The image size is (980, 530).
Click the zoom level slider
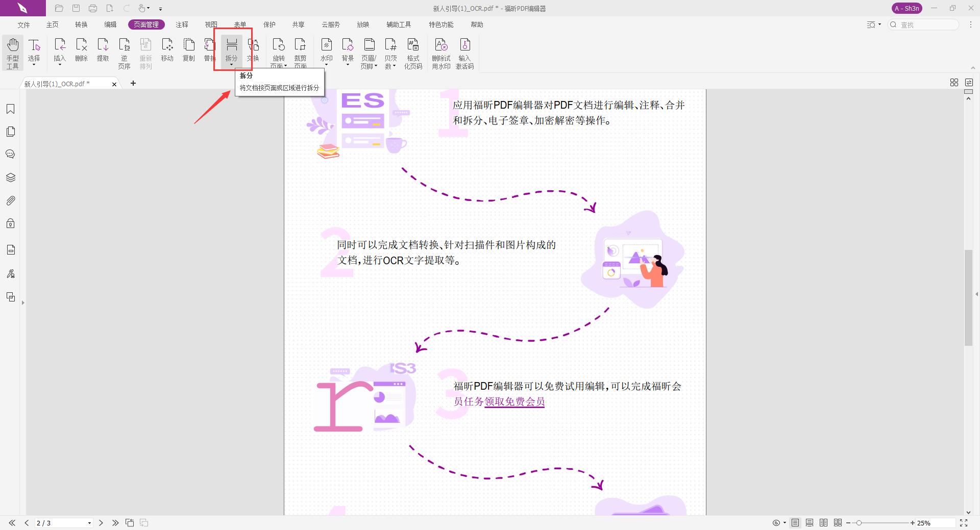pos(860,523)
